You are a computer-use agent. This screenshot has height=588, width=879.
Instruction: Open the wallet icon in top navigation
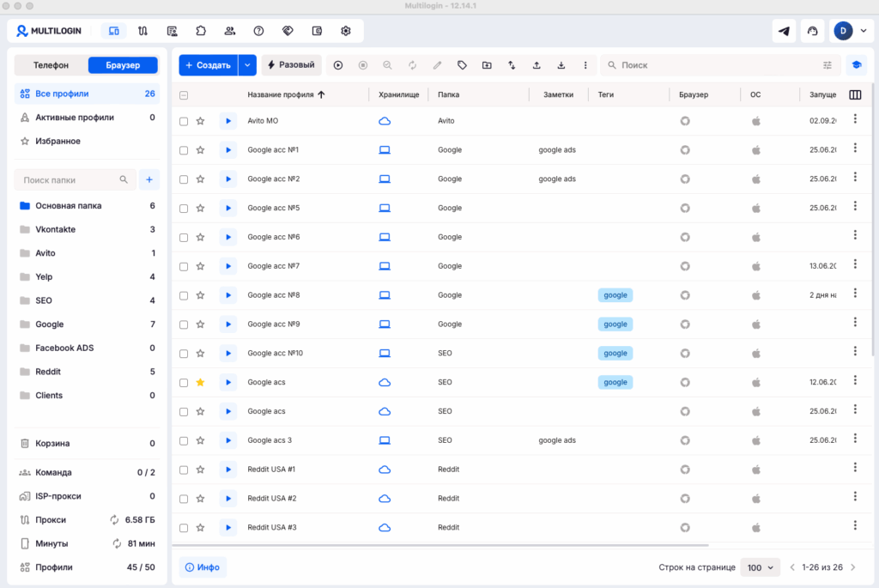click(x=317, y=31)
